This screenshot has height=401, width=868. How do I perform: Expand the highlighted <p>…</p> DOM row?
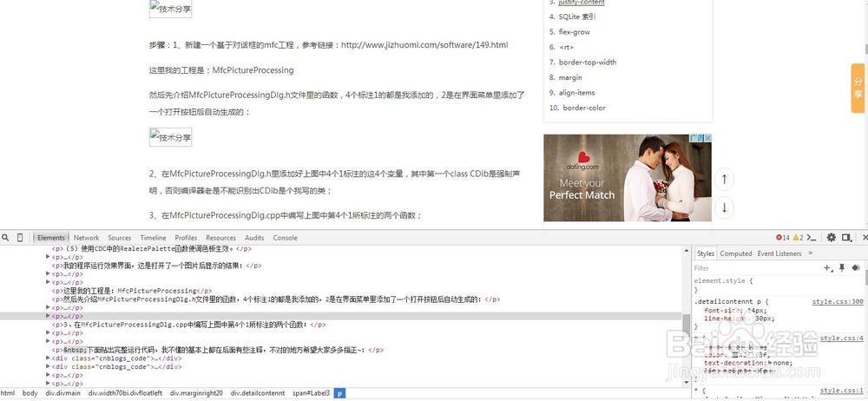click(x=49, y=316)
